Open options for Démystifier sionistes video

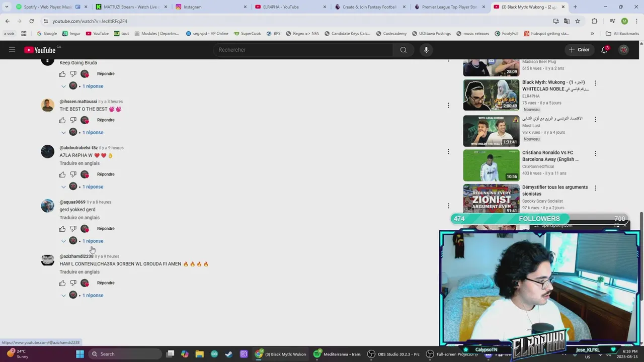point(595,188)
